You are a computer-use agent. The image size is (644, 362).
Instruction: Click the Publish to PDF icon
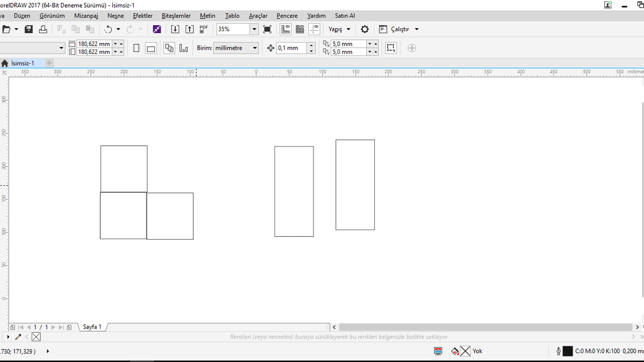204,29
